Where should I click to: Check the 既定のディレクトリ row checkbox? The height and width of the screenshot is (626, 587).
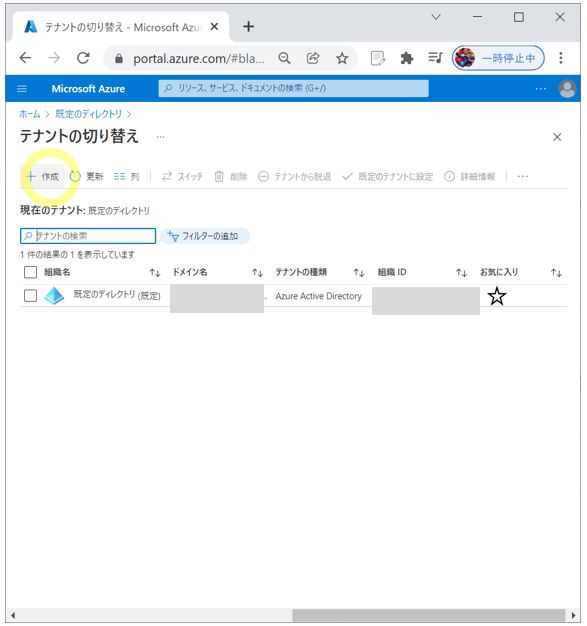(30, 296)
